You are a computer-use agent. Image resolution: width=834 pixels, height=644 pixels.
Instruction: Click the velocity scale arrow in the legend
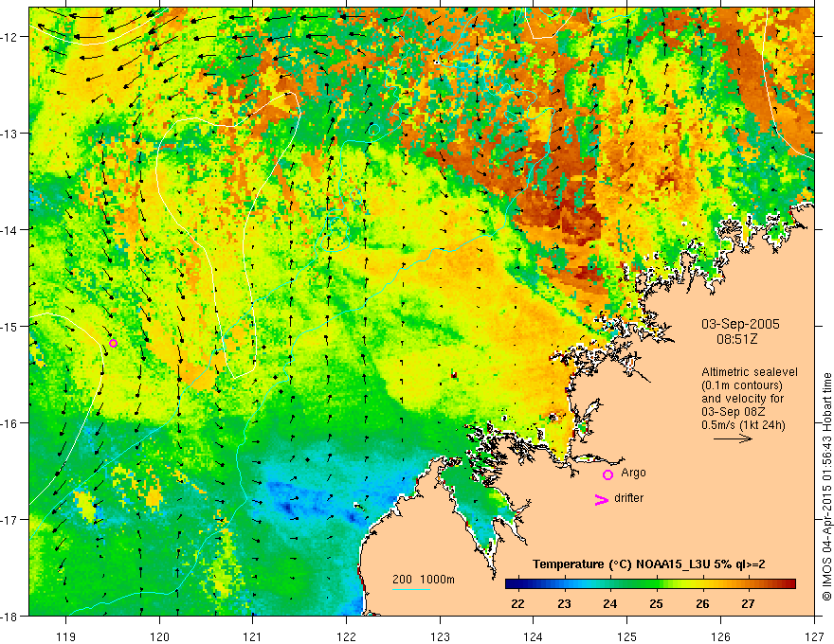click(x=733, y=438)
